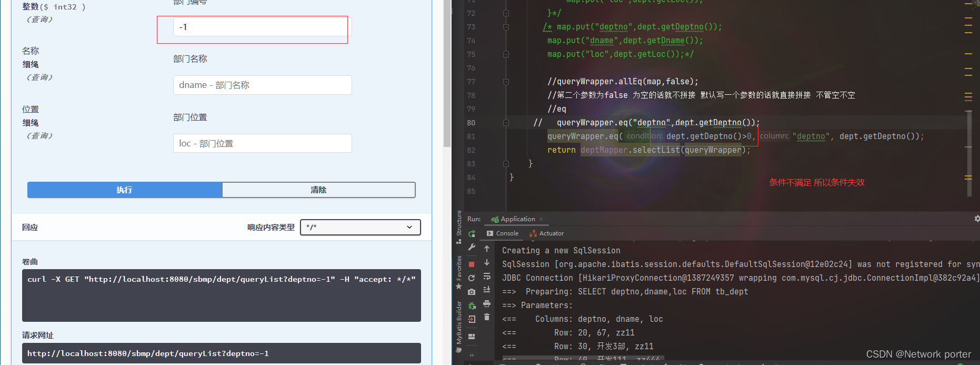Click the 清除 clear button
This screenshot has width=980, height=365.
click(318, 190)
